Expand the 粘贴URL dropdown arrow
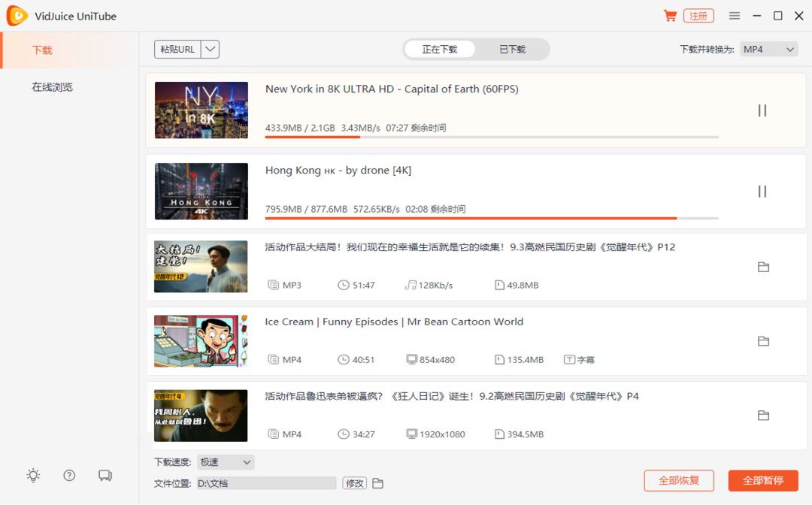This screenshot has height=505, width=812. [211, 49]
